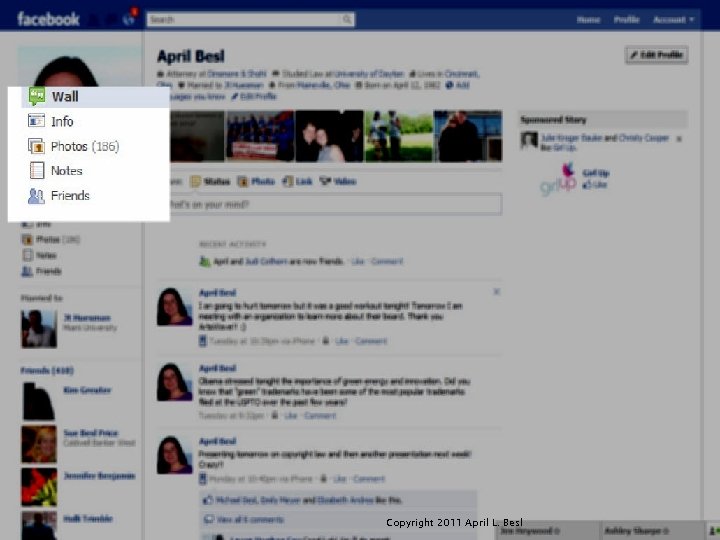
Task: Comment on the workout post
Action: click(x=371, y=341)
